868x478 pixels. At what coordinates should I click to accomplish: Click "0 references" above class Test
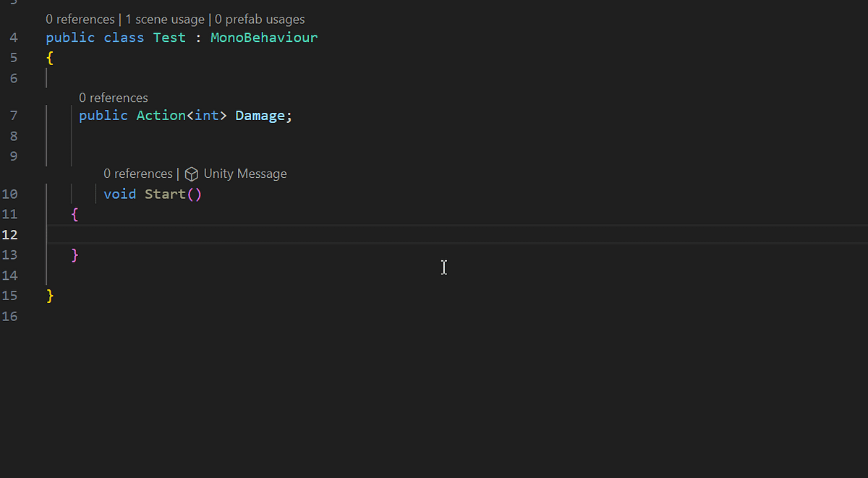(80, 19)
